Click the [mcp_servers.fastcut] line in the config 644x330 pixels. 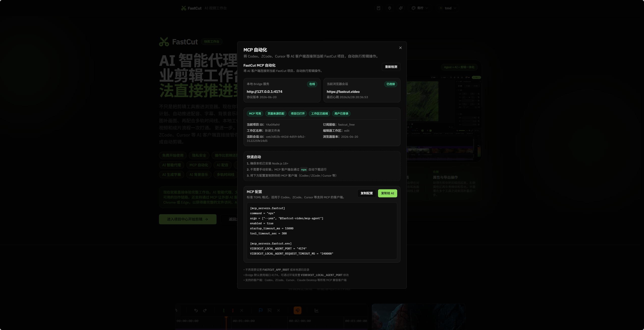pos(267,208)
